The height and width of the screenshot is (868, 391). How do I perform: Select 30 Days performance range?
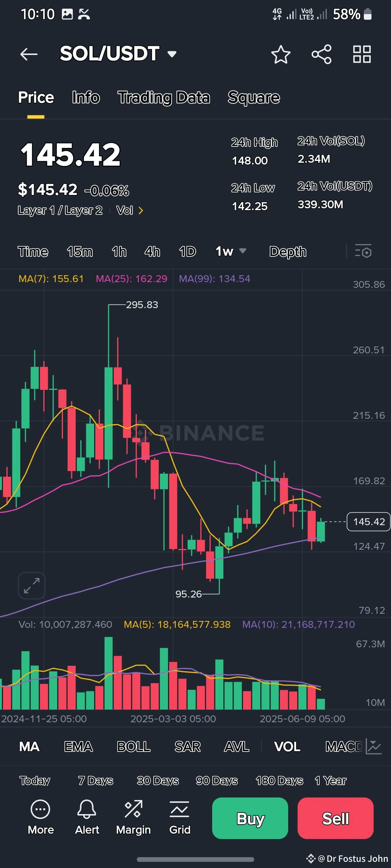[x=158, y=781]
